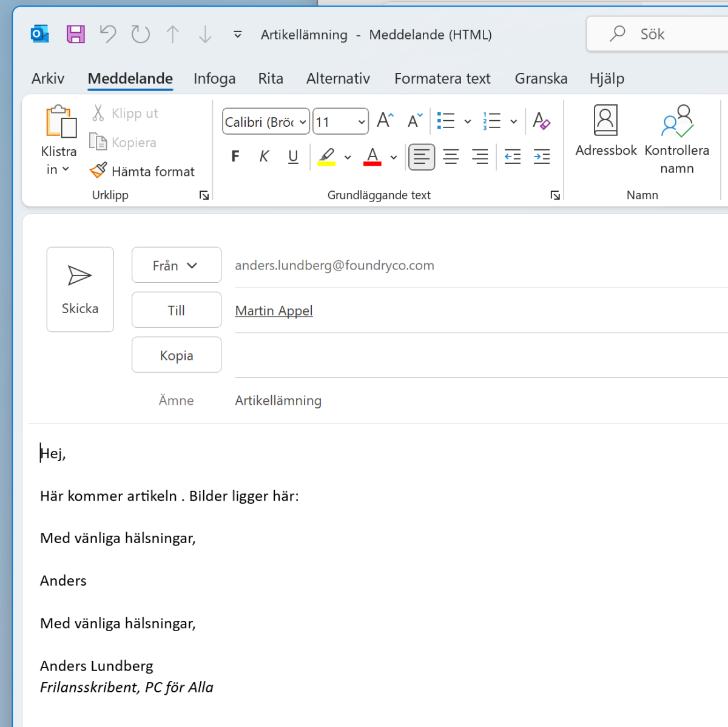
Task: Open recipient Martin Appel
Action: point(274,310)
